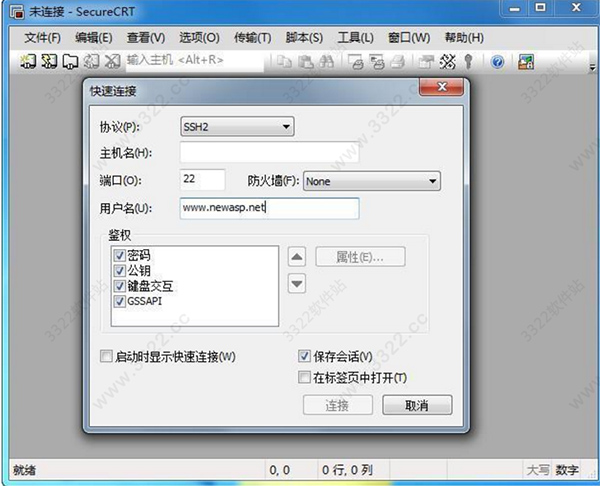Open the 帮助(H) menu
600x486 pixels.
[x=464, y=38]
